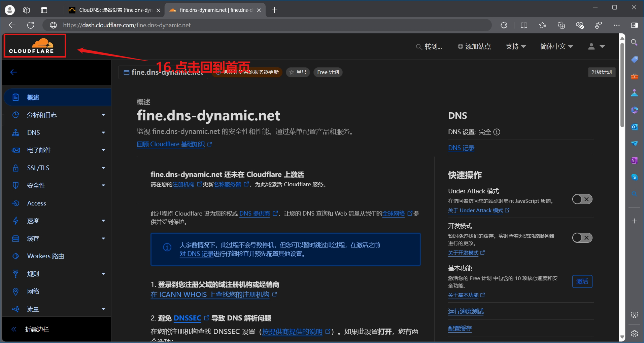The width and height of the screenshot is (644, 343).
Task: Open the ICANN WHOIS registrar lookup link
Action: 210,295
